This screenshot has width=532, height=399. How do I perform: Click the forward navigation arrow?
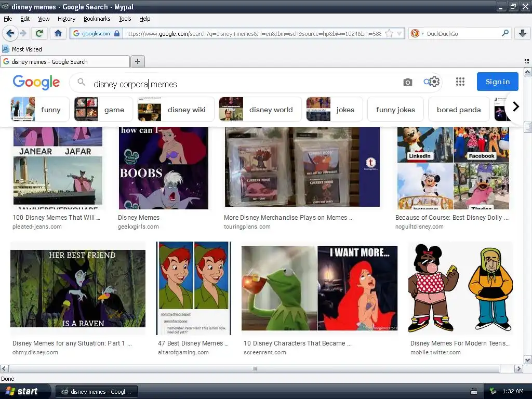23,33
